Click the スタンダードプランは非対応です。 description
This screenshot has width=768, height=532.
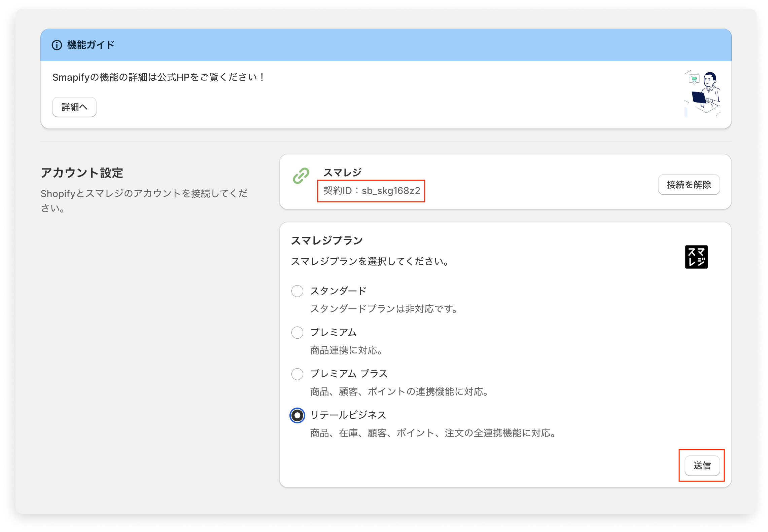point(384,309)
